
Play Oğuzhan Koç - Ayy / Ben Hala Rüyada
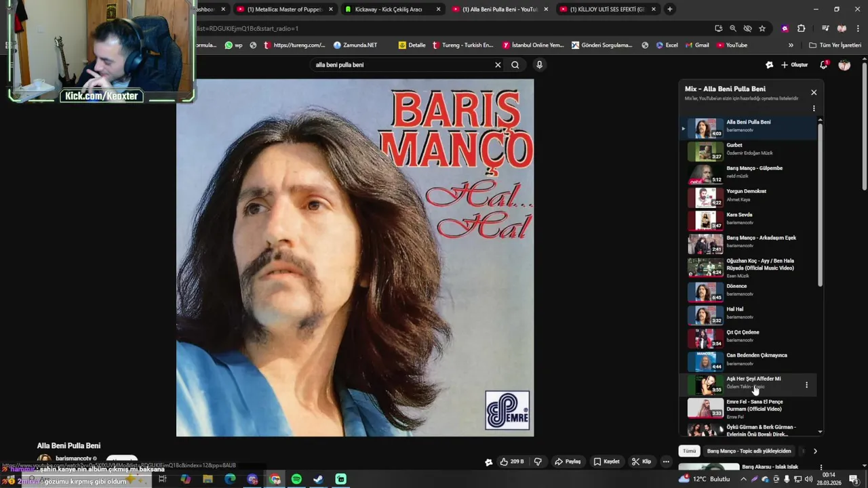(749, 267)
